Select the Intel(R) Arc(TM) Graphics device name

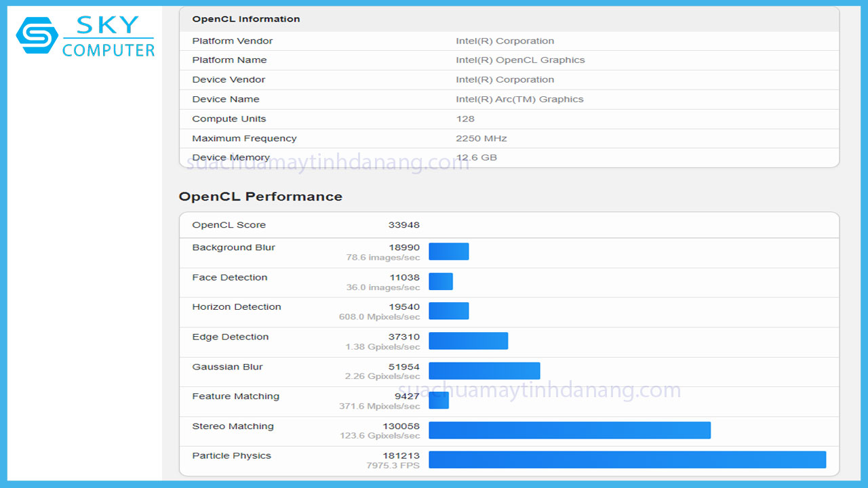click(520, 99)
